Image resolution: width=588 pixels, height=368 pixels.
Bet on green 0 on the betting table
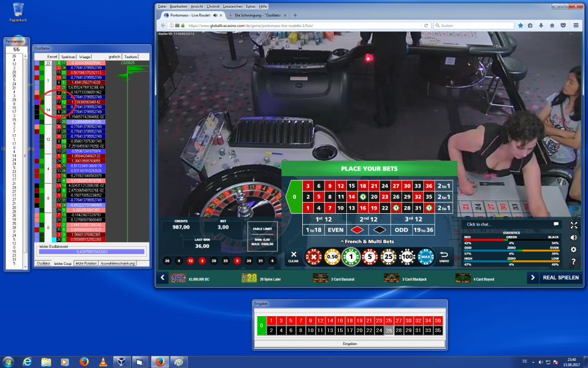pyautogui.click(x=295, y=197)
